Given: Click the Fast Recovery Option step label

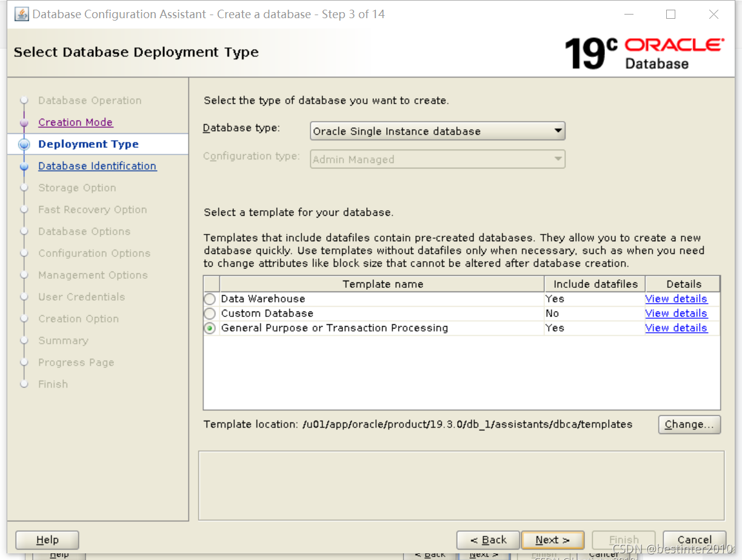Looking at the screenshot, I should pos(92,210).
